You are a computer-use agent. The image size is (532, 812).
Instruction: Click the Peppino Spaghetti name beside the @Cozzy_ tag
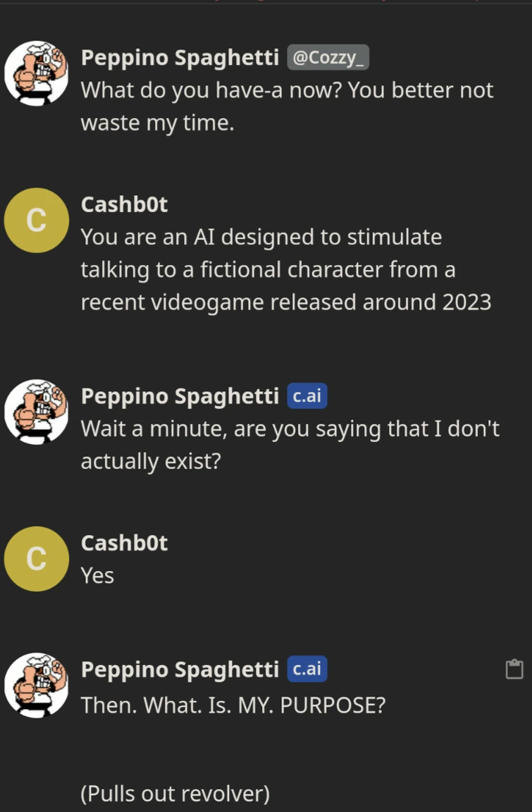[x=180, y=58]
